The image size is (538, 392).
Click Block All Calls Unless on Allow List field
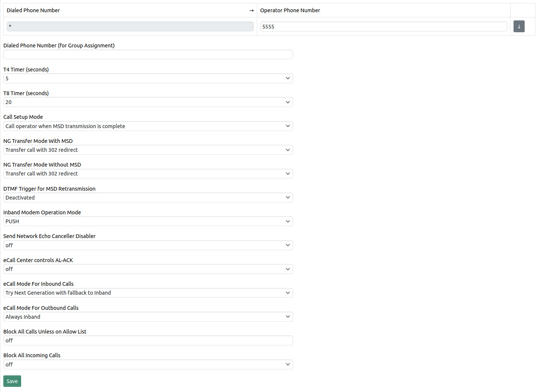coord(148,341)
